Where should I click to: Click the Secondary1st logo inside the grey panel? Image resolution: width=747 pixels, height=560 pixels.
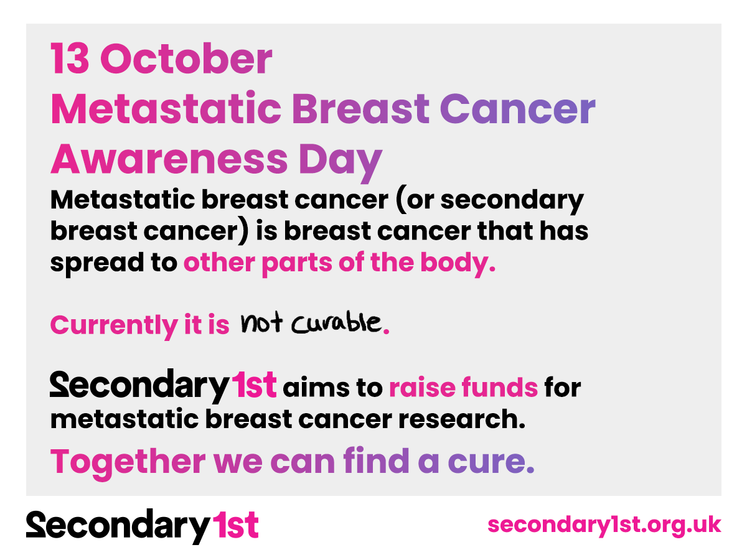coord(163,386)
